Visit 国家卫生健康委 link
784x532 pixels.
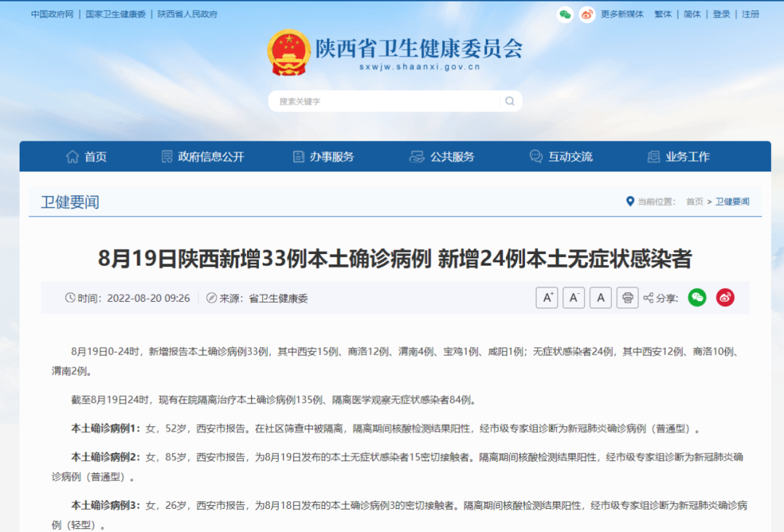(115, 14)
